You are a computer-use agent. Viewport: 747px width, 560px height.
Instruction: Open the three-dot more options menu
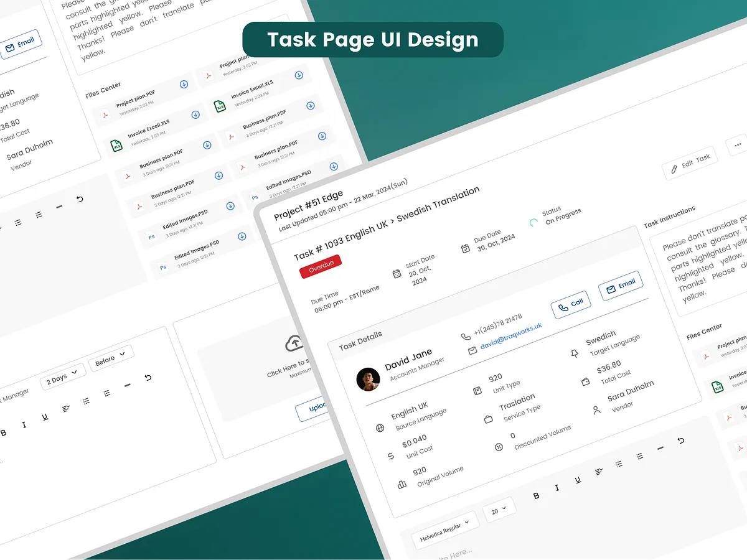coord(738,144)
